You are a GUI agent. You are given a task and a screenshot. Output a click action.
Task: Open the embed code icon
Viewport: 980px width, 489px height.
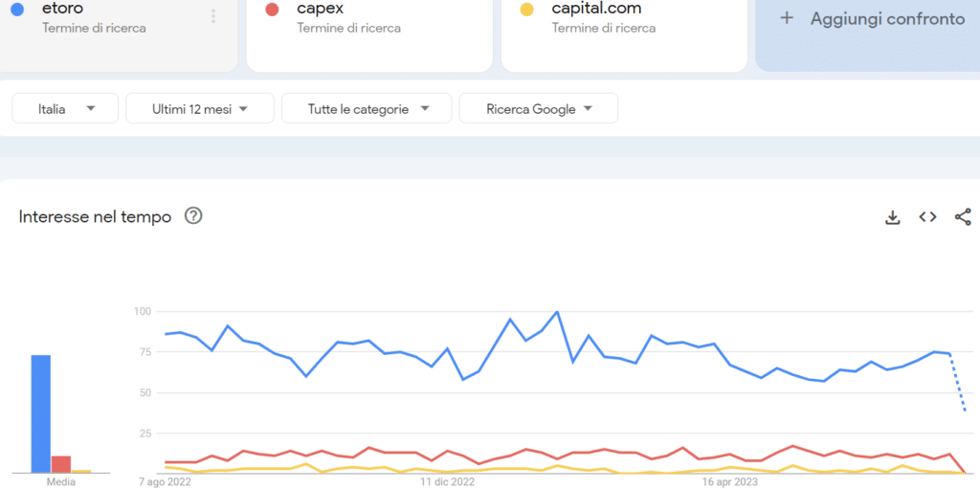pyautogui.click(x=927, y=217)
